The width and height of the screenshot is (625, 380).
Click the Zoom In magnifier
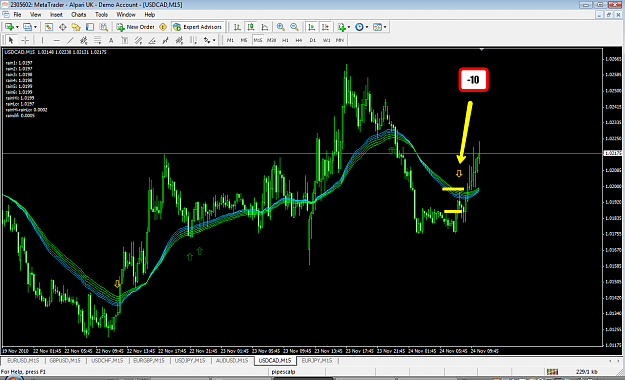281,27
